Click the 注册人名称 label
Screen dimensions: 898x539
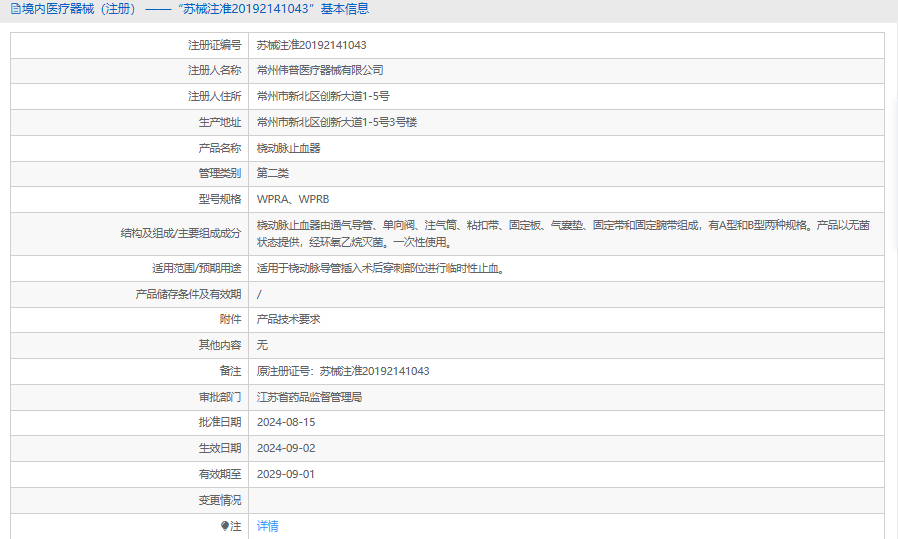coord(215,70)
